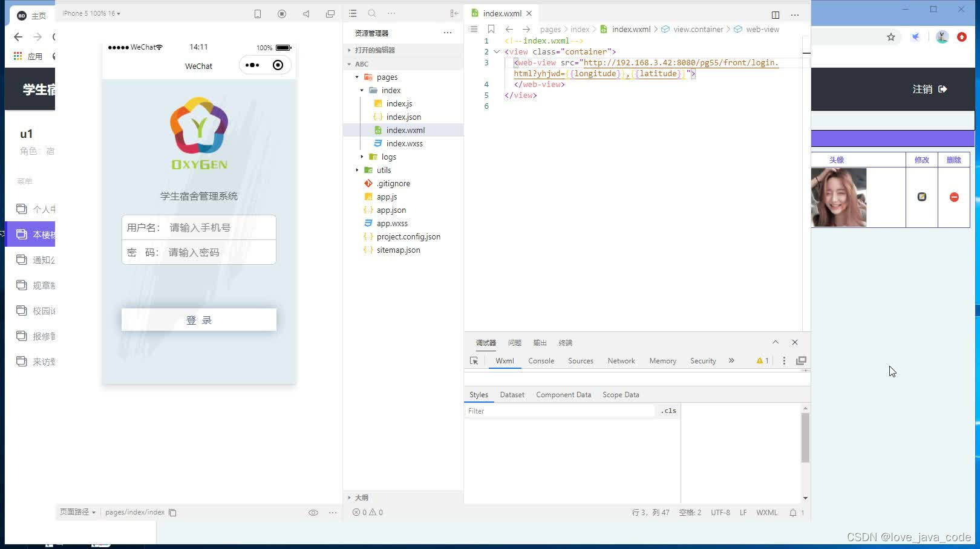Select the element inspector icon in debugger
Image resolution: width=980 pixels, height=549 pixels.
tap(474, 361)
